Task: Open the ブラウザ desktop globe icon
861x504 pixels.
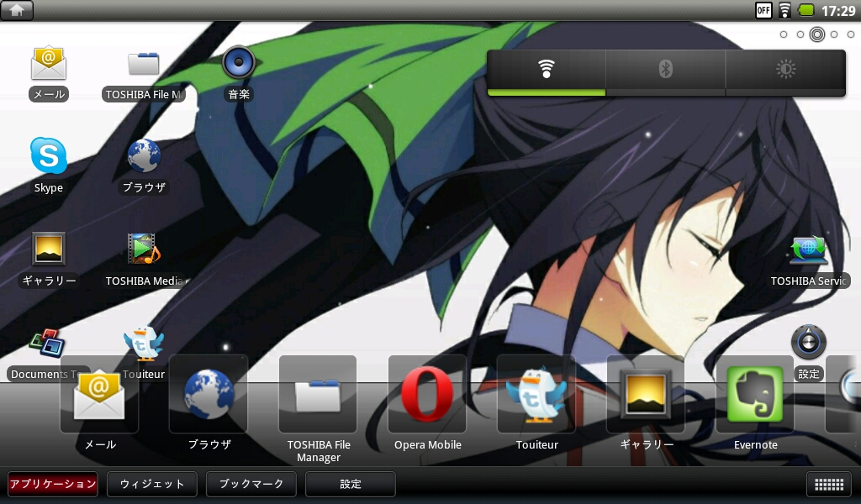Action: pyautogui.click(x=143, y=165)
